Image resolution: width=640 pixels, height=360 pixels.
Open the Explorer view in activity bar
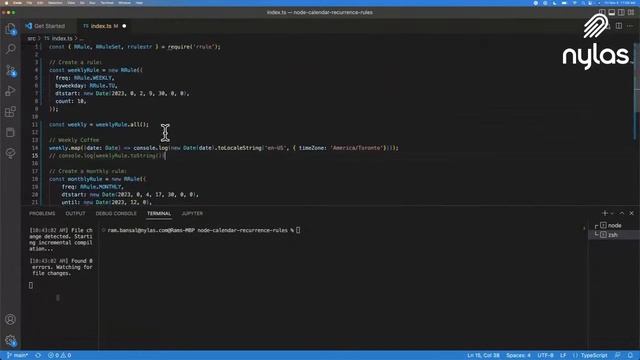coord(11,29)
